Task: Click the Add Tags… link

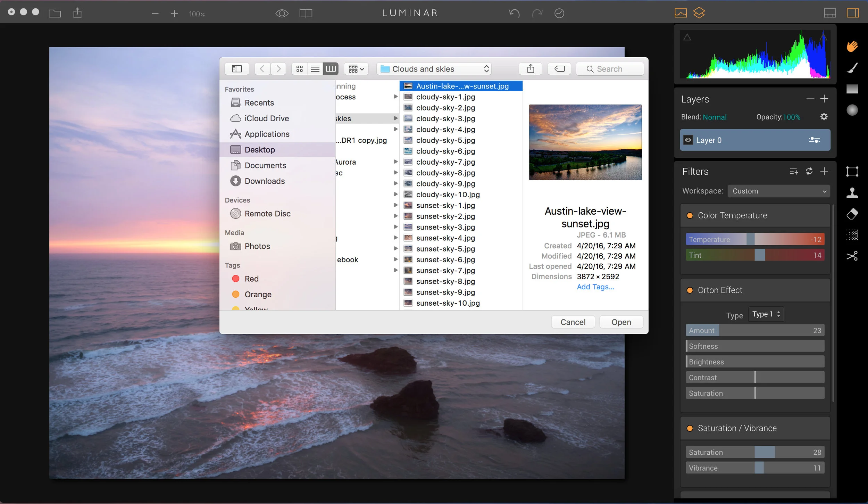Action: point(595,287)
